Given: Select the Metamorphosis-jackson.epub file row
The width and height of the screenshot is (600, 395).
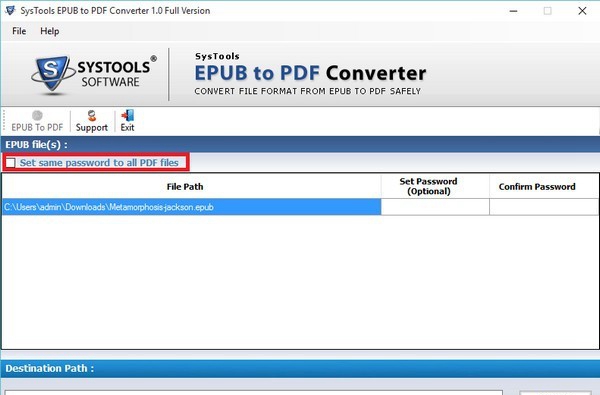Looking at the screenshot, I should click(x=192, y=207).
